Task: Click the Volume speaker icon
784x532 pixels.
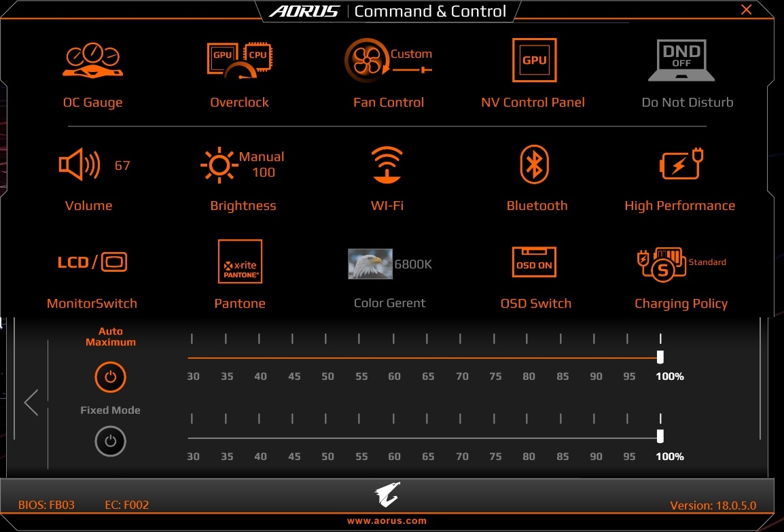Action: coord(79,164)
